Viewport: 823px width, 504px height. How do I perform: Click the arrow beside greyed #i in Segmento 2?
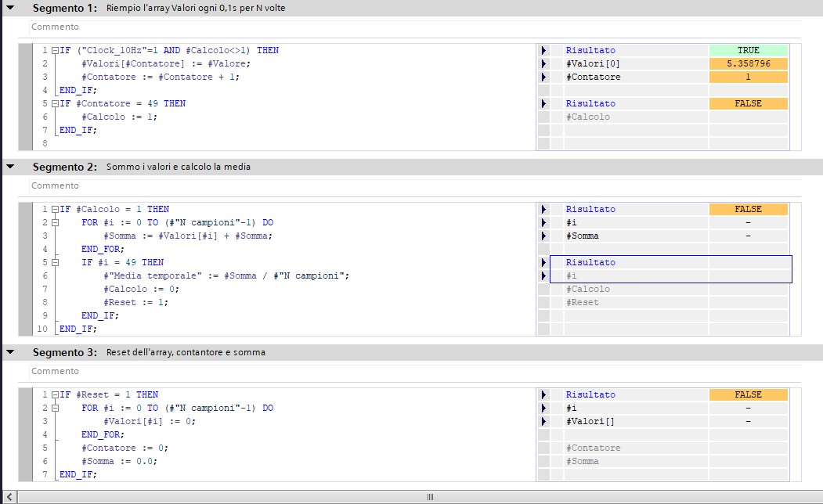(543, 275)
